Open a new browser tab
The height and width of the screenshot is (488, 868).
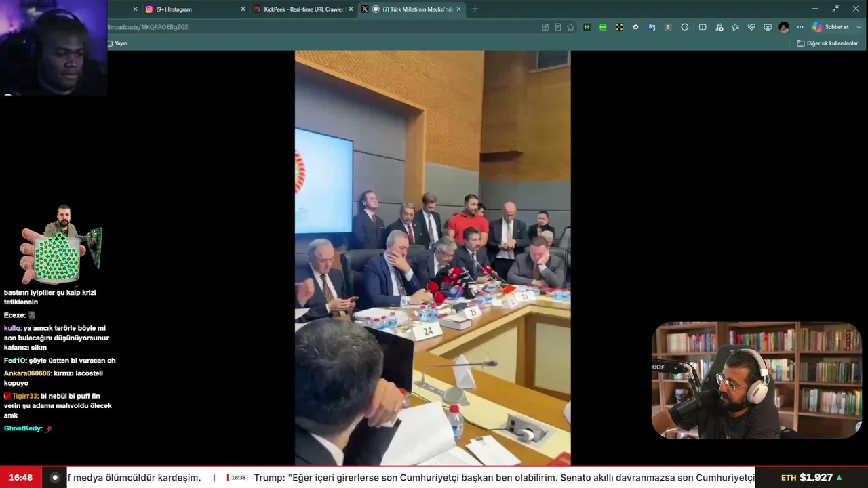tap(475, 9)
